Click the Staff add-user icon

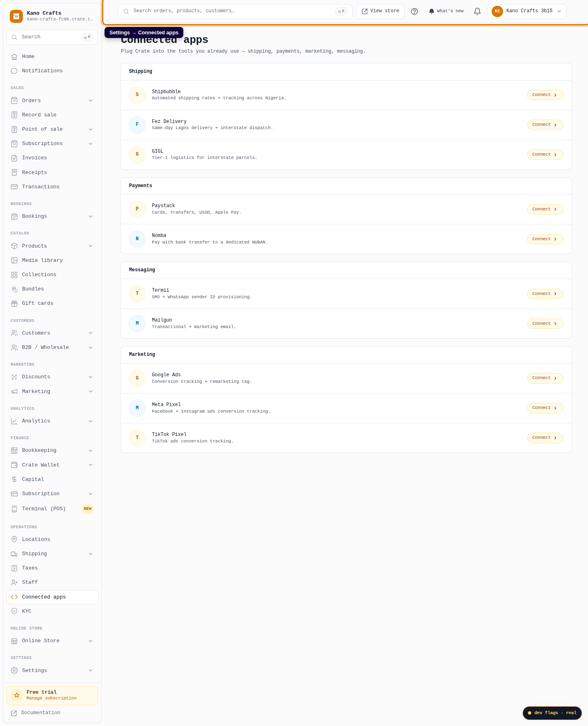click(14, 582)
